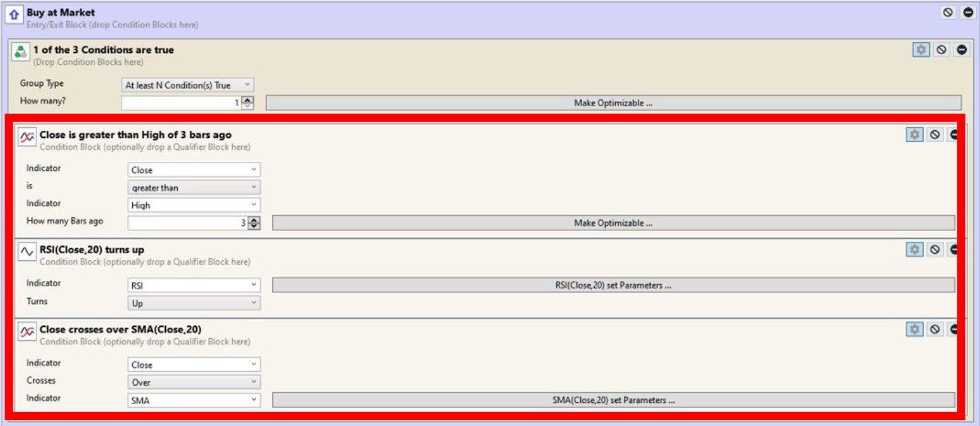Toggle gear of Close greater than High block
980x426 pixels.
point(915,135)
